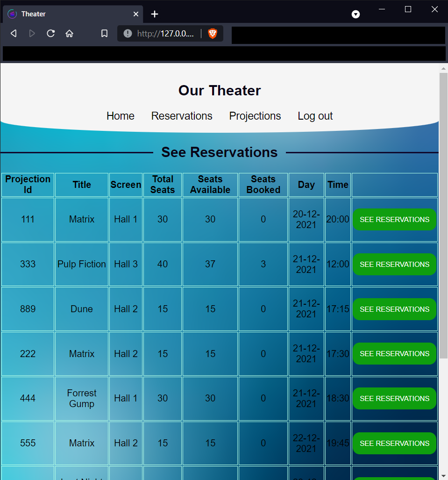Viewport: 448px width, 480px height.
Task: Click the Log out link
Action: pyautogui.click(x=315, y=116)
